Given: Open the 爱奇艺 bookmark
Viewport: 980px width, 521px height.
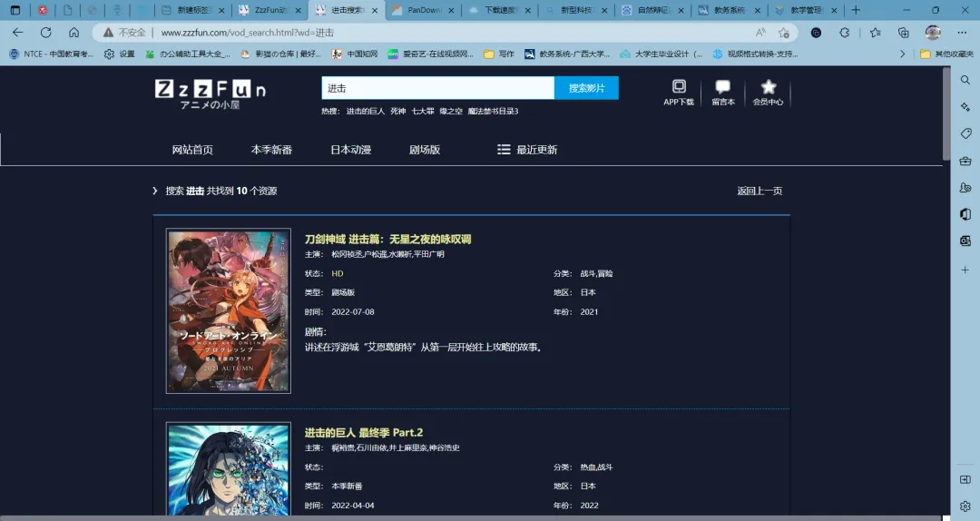Looking at the screenshot, I should coord(430,54).
